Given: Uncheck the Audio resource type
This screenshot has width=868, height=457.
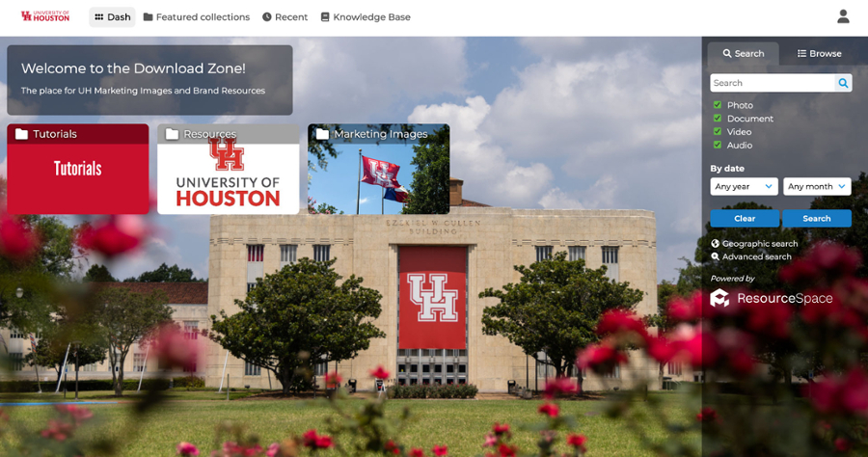Looking at the screenshot, I should 718,146.
